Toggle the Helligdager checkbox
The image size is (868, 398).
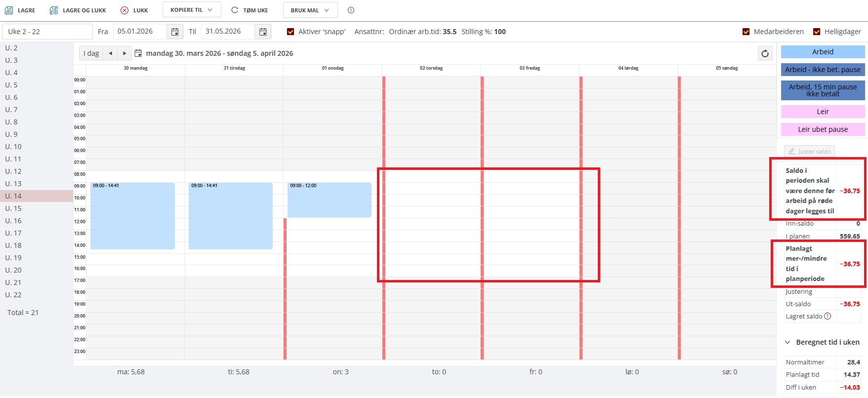[817, 32]
